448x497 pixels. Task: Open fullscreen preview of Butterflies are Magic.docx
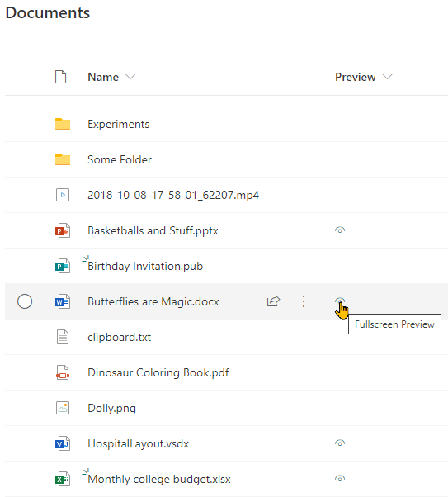click(340, 301)
